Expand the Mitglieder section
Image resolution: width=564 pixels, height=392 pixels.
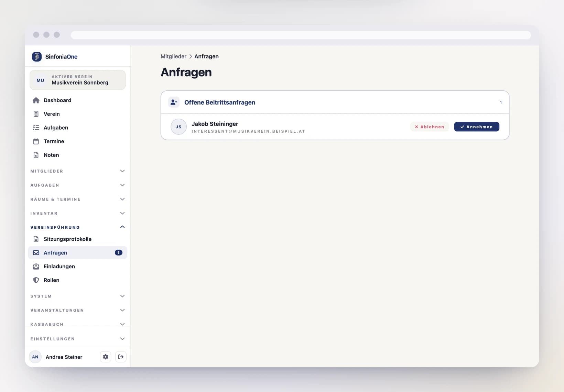78,171
